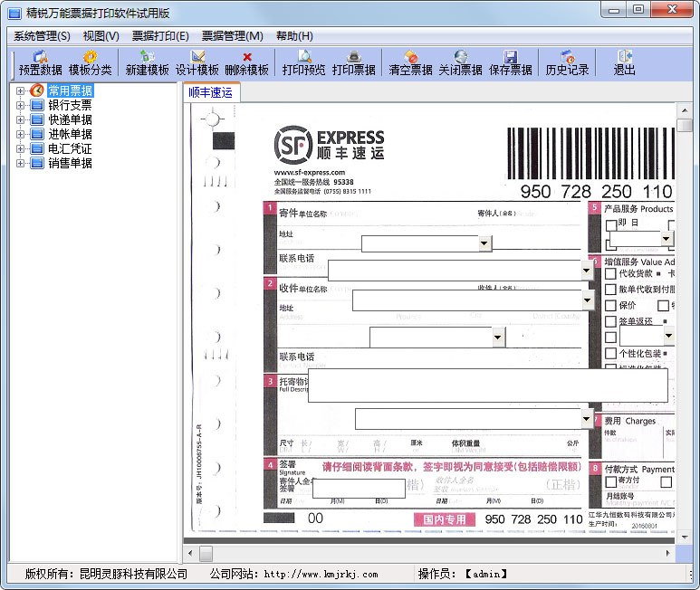Open the sender 联系电话 dropdown

[x=587, y=271]
